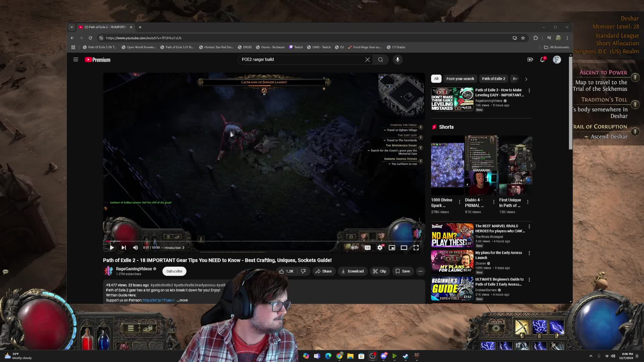Image resolution: width=644 pixels, height=362 pixels.
Task: Seek along the video progress bar
Action: pos(264,241)
